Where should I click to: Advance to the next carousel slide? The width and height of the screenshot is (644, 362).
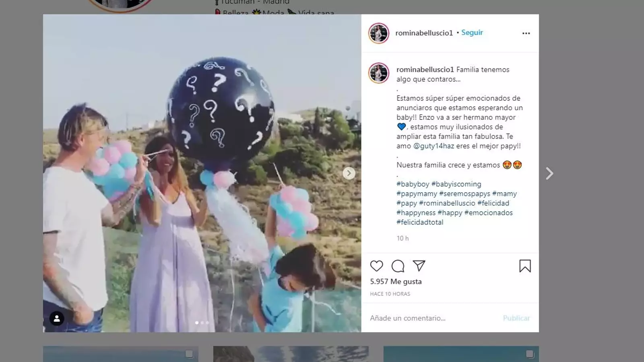349,173
